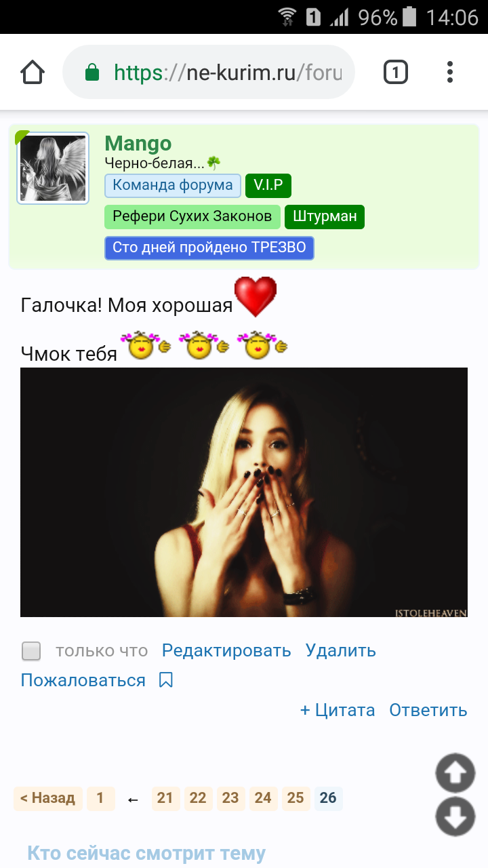488x868 pixels.
Task: Jump to page 1 in pagination
Action: pos(100,798)
